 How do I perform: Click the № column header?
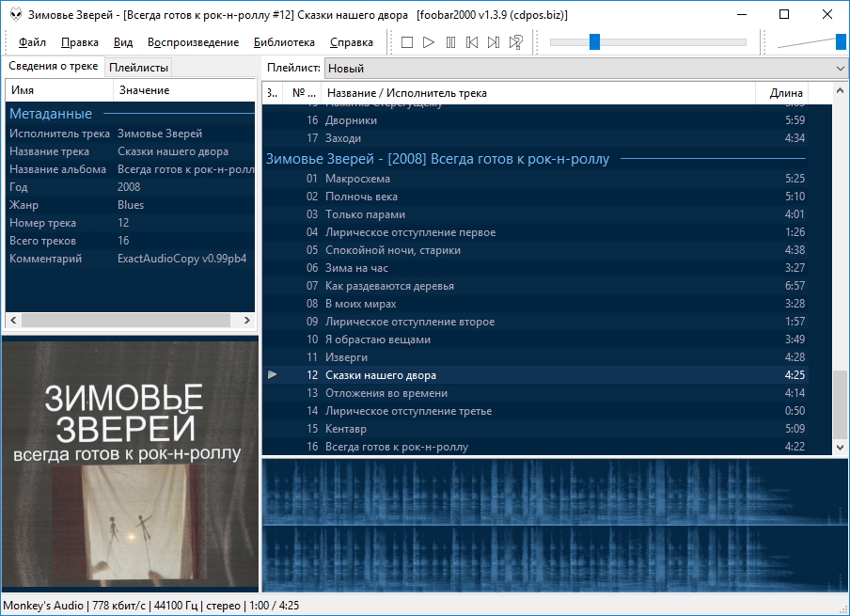coord(302,93)
